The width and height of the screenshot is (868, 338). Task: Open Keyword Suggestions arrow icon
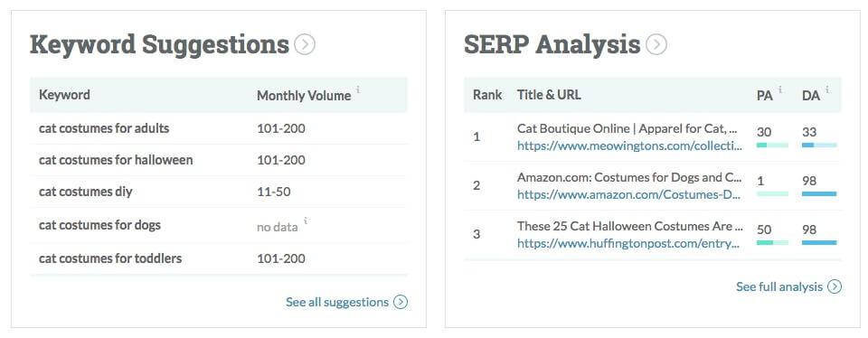pos(305,44)
